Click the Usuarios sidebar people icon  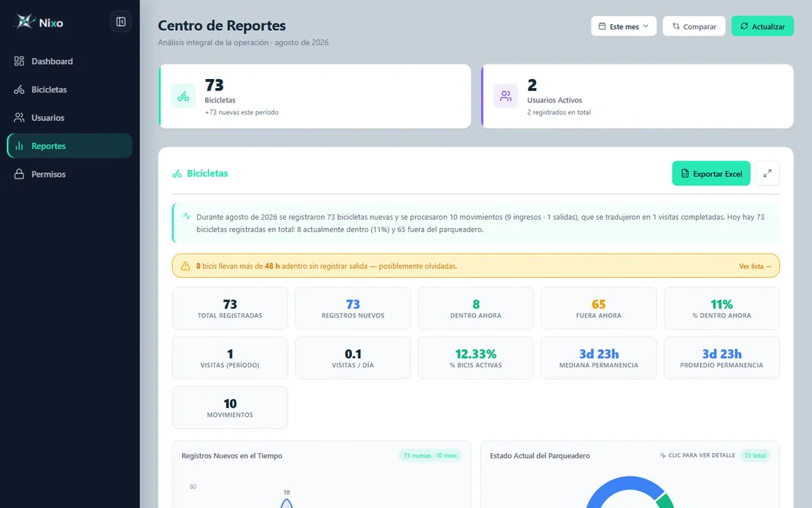pyautogui.click(x=19, y=117)
